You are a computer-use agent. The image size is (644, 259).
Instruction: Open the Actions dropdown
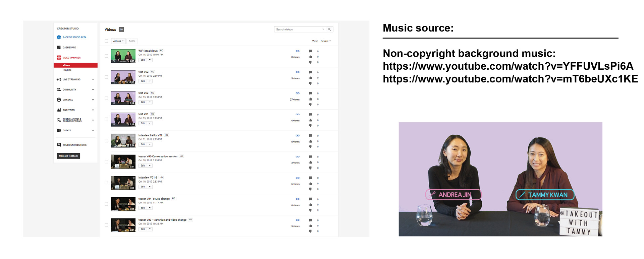pos(118,41)
